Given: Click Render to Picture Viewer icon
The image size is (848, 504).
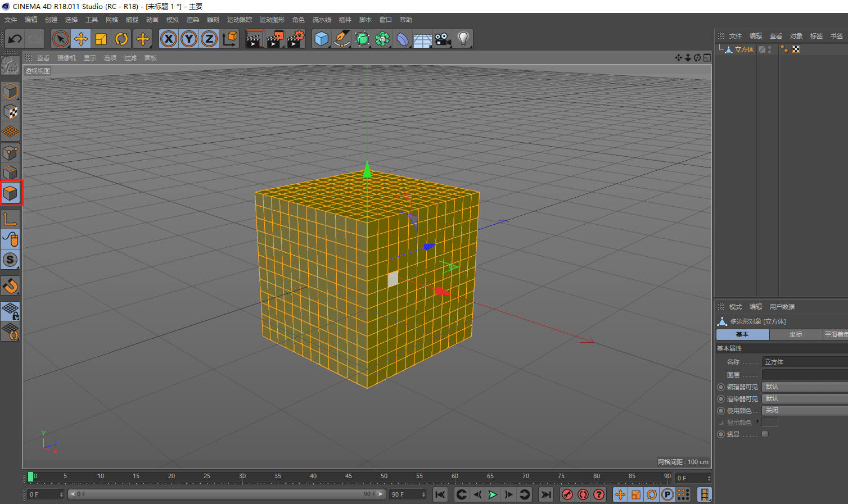Looking at the screenshot, I should click(x=275, y=39).
